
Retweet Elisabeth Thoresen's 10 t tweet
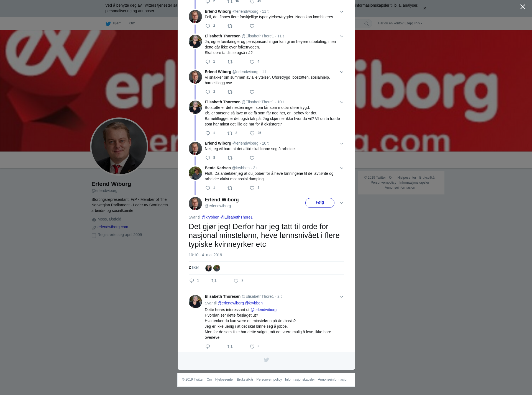(230, 133)
